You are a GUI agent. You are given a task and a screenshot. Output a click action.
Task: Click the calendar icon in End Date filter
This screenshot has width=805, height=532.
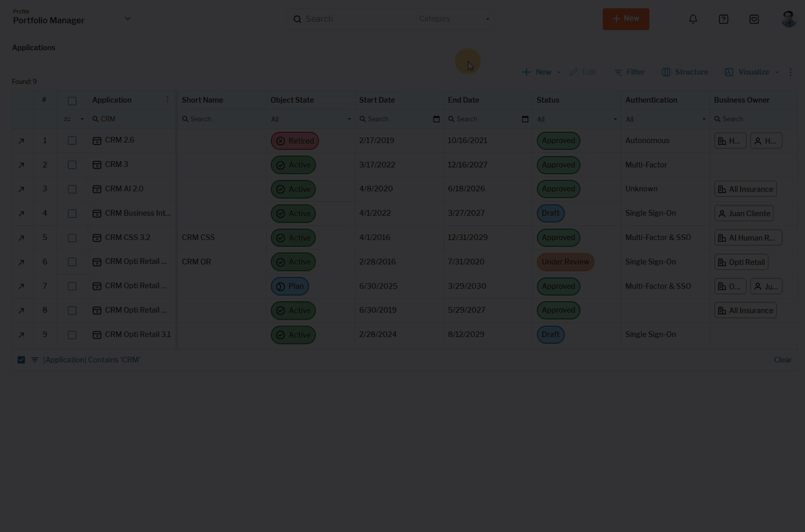tap(525, 119)
